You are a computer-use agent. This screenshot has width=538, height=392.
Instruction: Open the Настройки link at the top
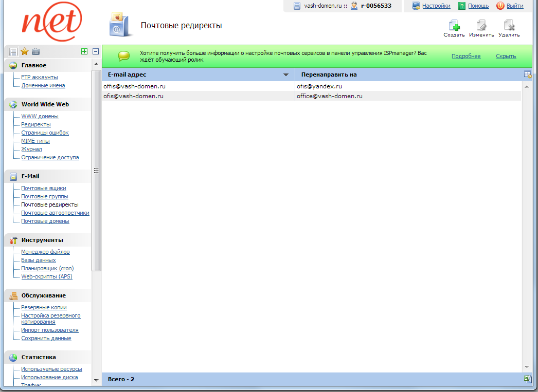436,6
